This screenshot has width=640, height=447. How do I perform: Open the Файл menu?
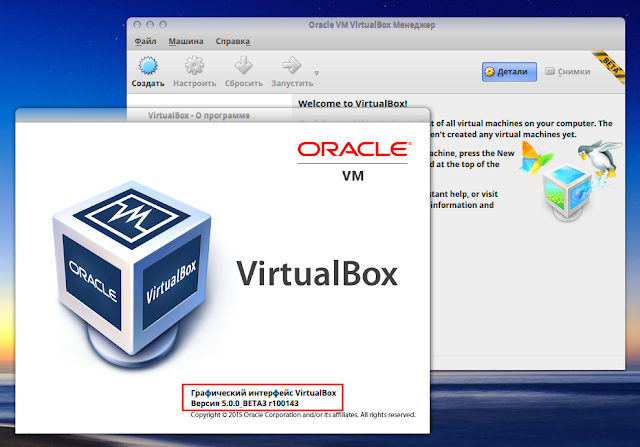click(x=145, y=41)
